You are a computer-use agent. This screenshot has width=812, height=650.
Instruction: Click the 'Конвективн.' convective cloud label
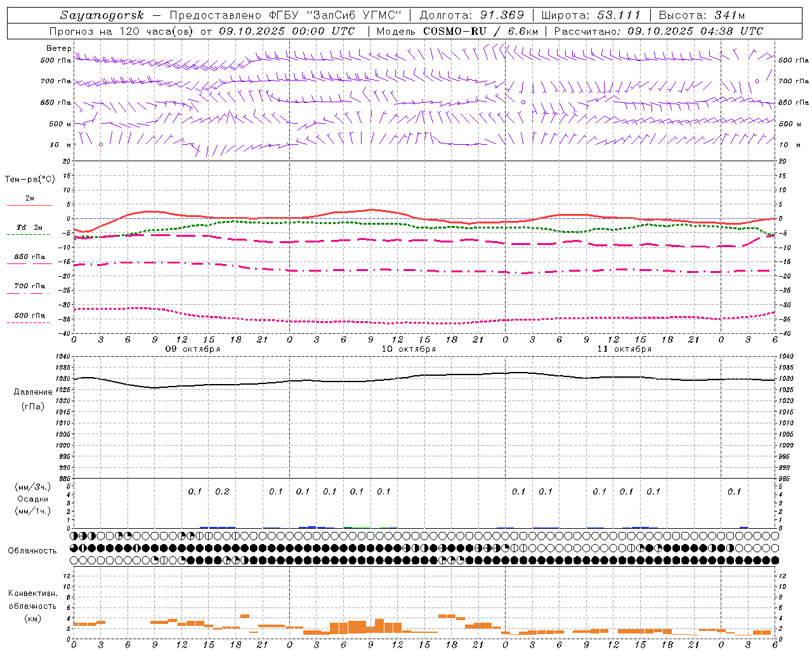pyautogui.click(x=32, y=594)
